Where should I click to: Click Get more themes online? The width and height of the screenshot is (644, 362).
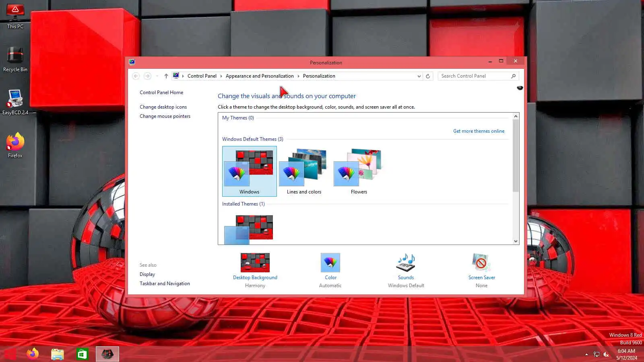point(479,131)
